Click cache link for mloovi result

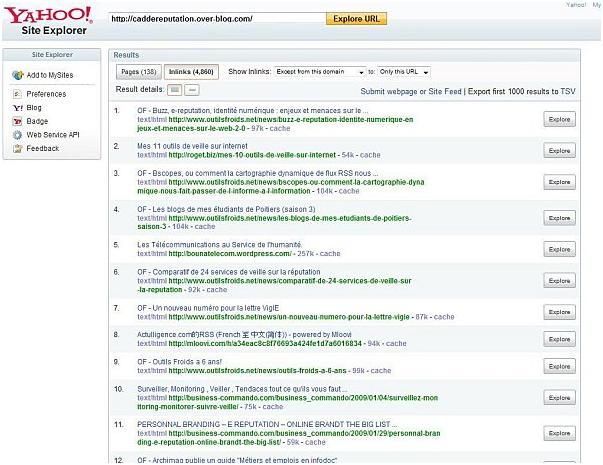point(396,343)
